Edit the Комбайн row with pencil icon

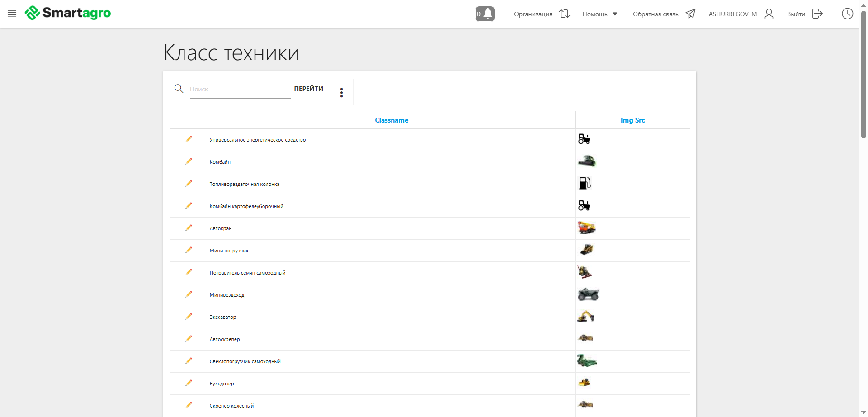point(189,161)
